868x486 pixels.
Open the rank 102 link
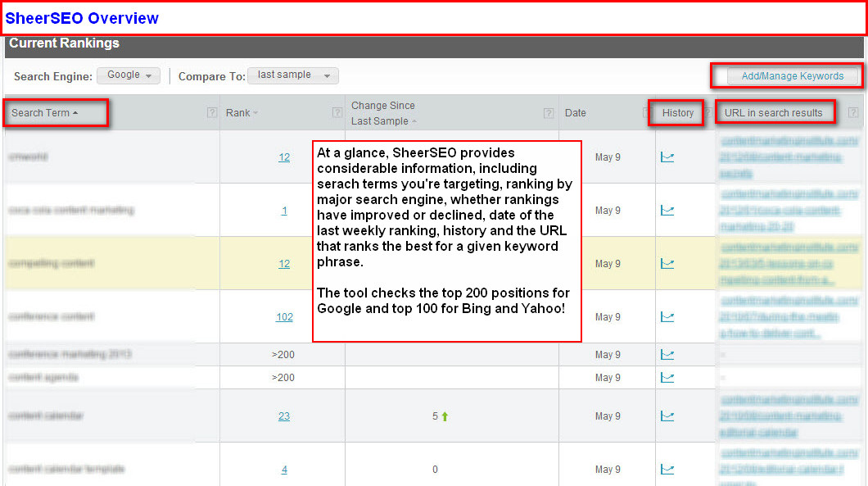pyautogui.click(x=284, y=317)
